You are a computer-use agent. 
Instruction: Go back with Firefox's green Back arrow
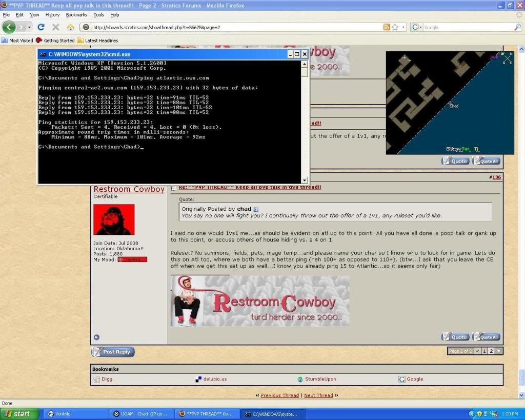(9, 27)
